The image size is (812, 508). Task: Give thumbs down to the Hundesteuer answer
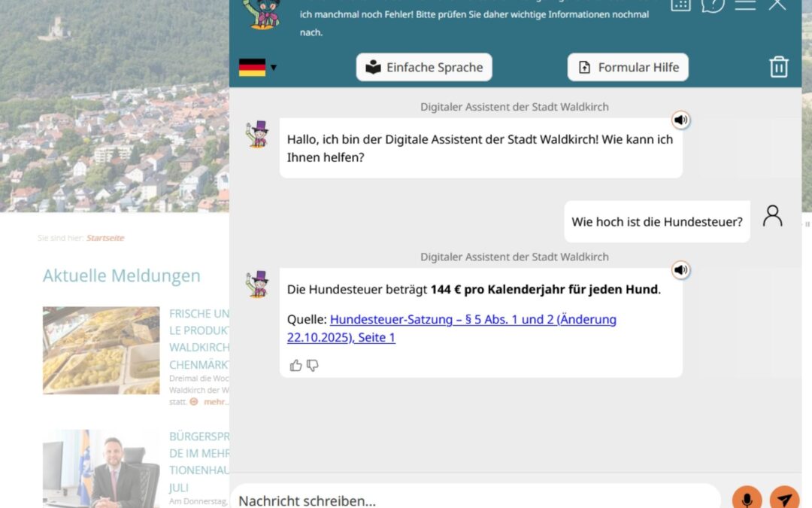312,366
